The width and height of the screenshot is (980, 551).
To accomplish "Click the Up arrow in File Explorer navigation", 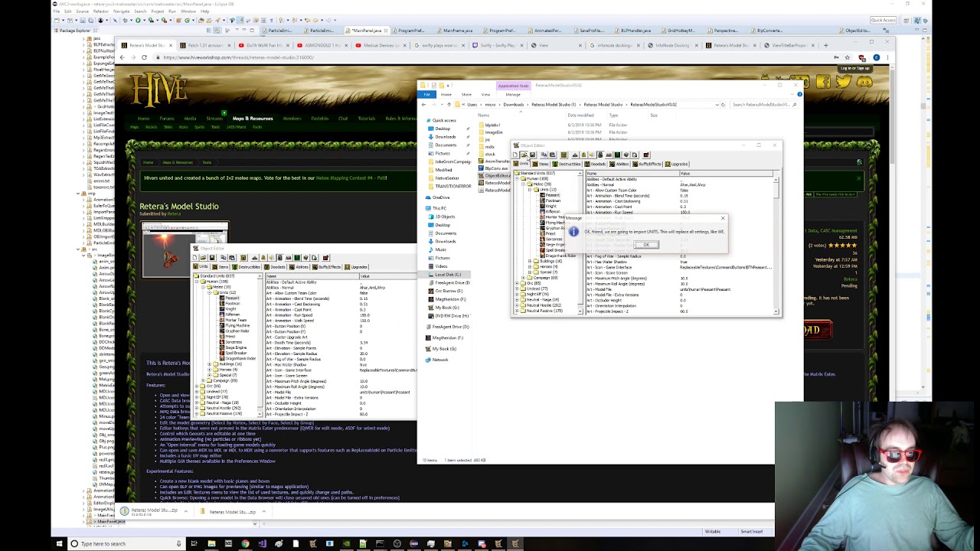I will coord(449,104).
